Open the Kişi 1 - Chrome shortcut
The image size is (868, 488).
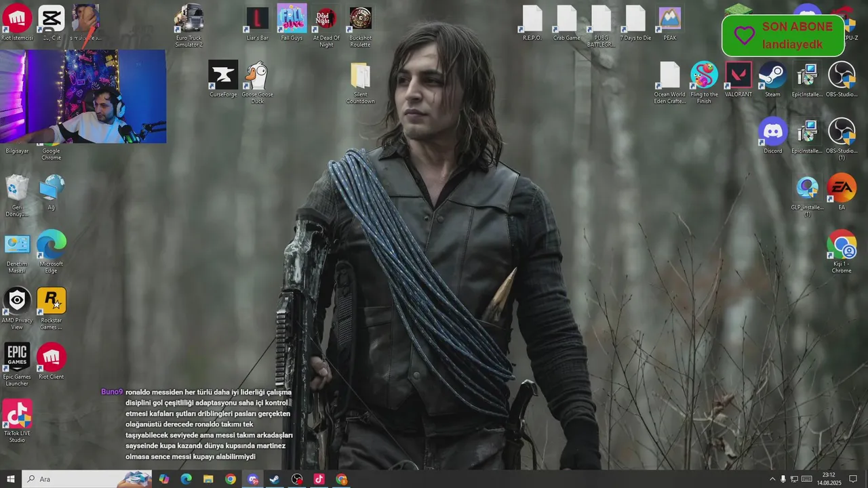pyautogui.click(x=842, y=251)
